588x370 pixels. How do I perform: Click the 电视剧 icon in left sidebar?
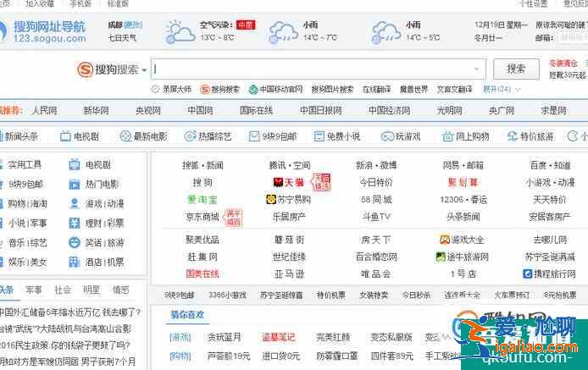[x=75, y=164]
